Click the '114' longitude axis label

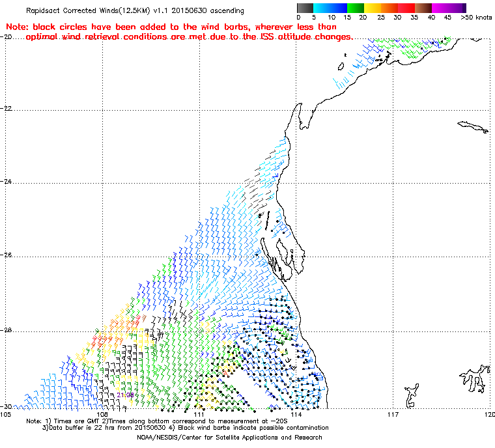click(296, 414)
